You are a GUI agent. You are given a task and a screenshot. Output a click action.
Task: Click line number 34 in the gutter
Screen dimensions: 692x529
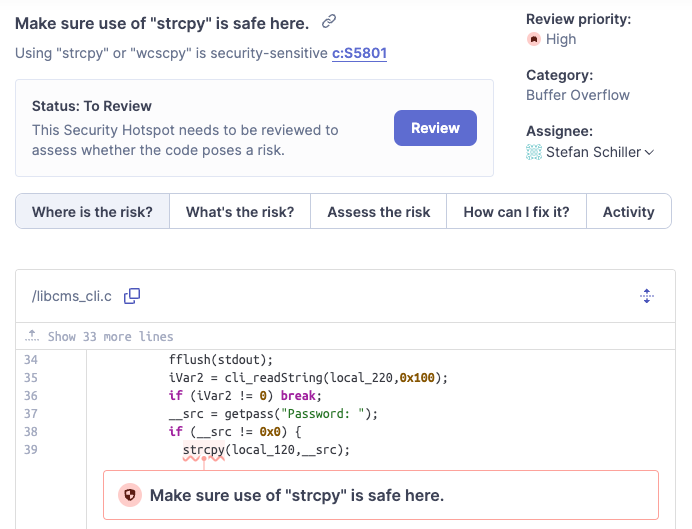click(x=30, y=360)
